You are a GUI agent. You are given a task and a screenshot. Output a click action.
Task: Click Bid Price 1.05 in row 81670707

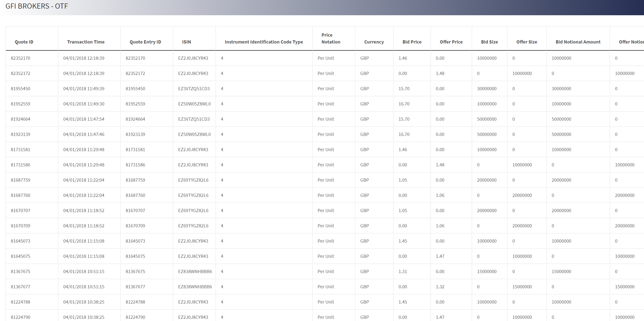pyautogui.click(x=403, y=211)
